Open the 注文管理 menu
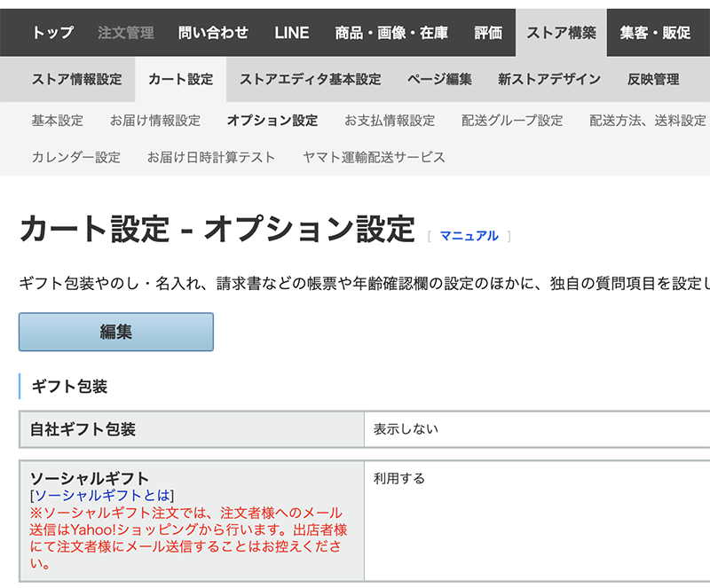 coord(125,33)
